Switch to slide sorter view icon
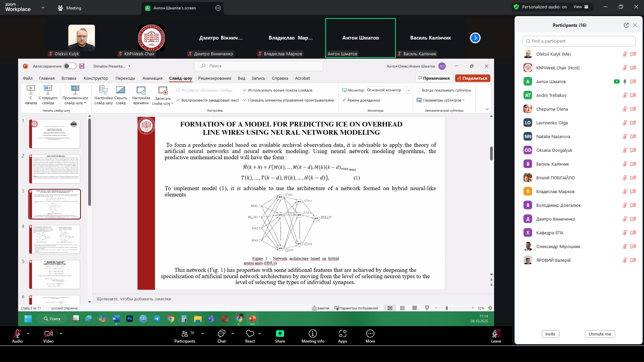644x362 pixels. tap(402, 308)
